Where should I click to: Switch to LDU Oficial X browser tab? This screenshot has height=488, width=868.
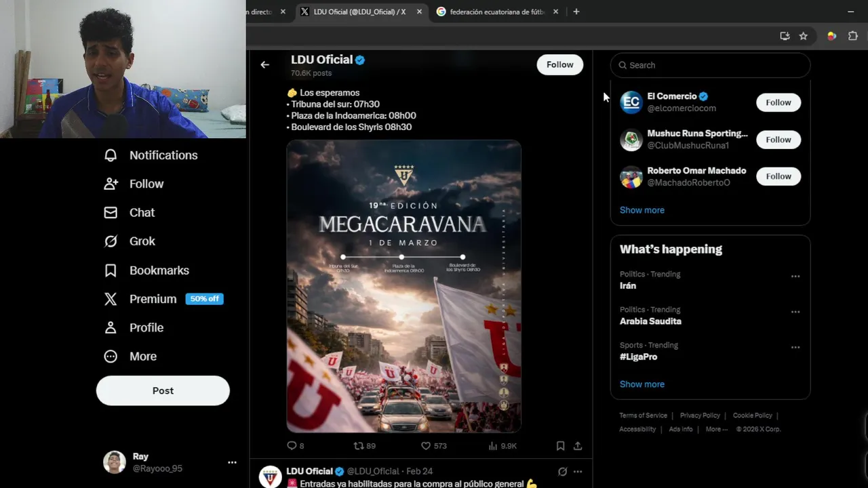pos(360,12)
